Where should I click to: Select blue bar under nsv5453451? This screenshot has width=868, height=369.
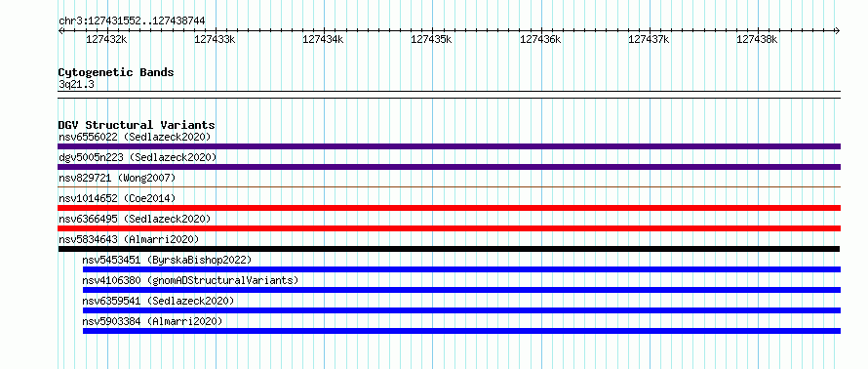pos(461,269)
